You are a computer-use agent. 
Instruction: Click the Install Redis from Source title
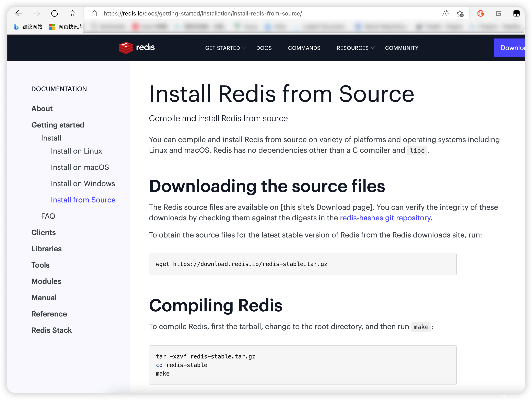coord(281,94)
